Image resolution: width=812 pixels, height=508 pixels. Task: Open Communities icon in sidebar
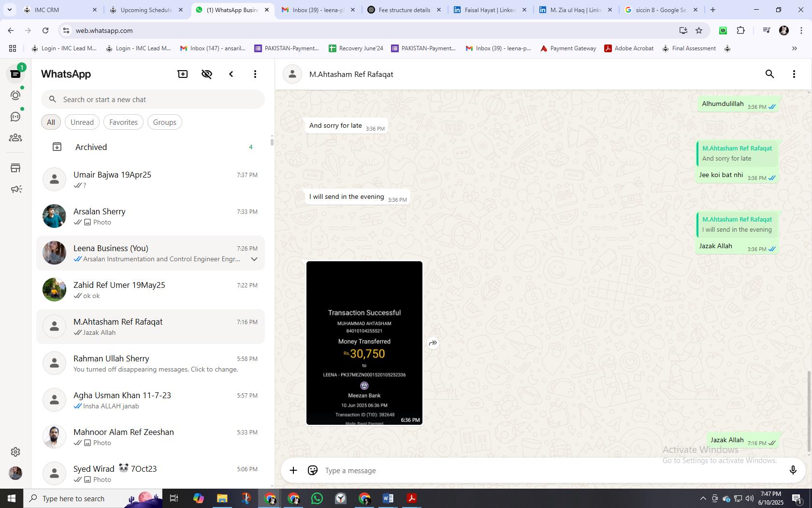click(15, 138)
